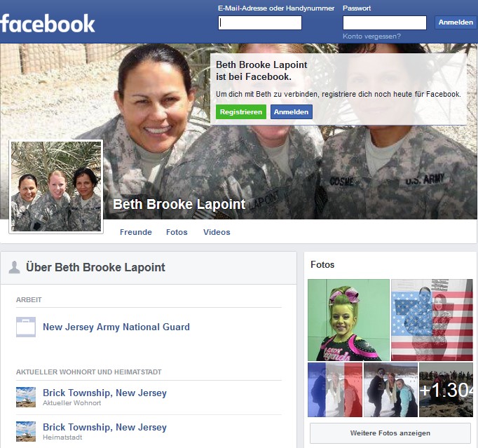Open the French flag overlay photo
Screen dimensions: 478x448
click(335, 390)
